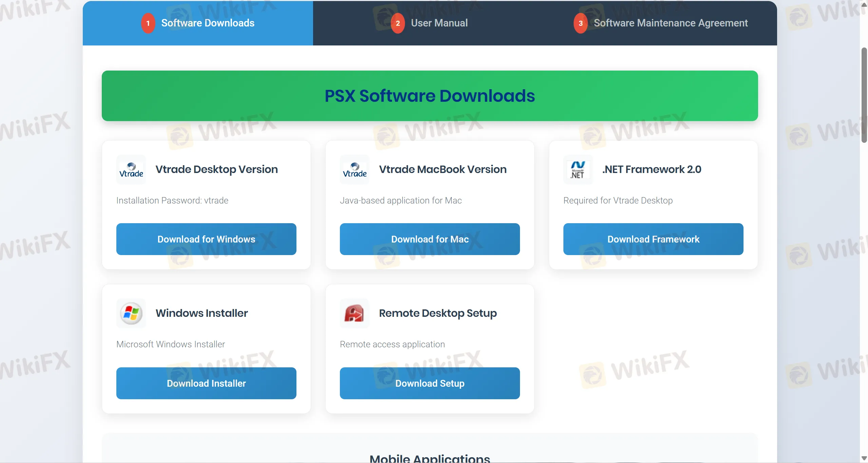Click the numbered badge 1 beside Software Downloads
Screen dimensions: 868x463
point(148,23)
